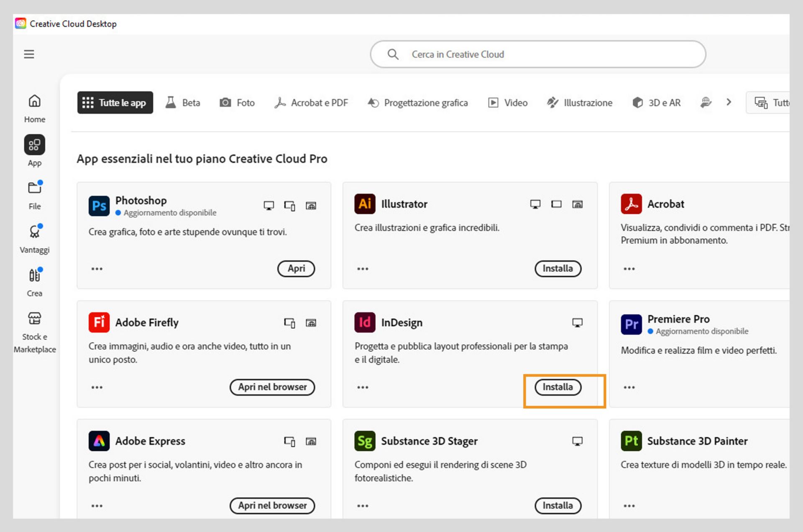Click Apri for Photoshop

[x=296, y=269]
